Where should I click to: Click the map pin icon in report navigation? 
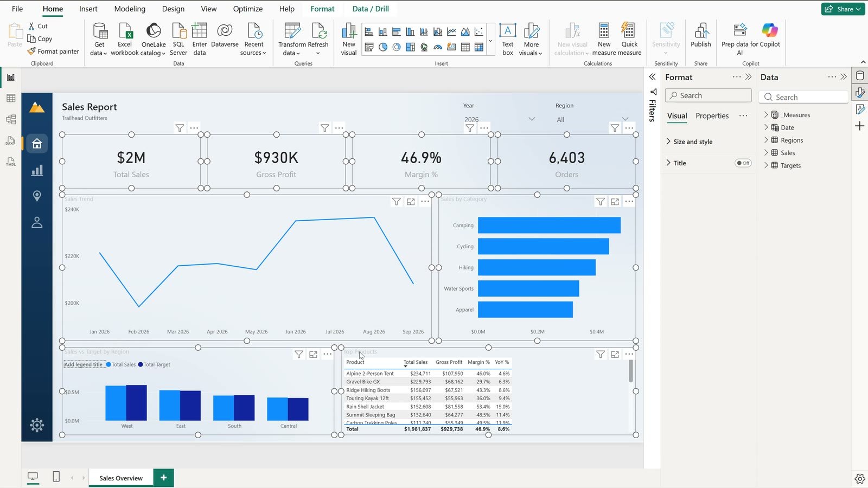(37, 196)
